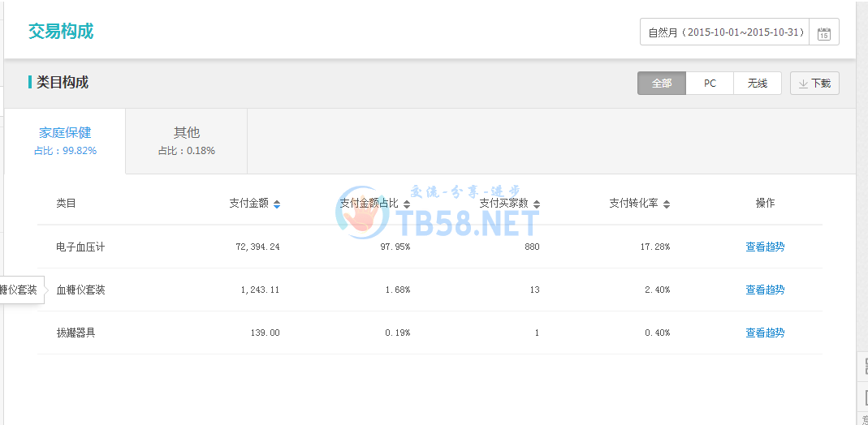This screenshot has height=425, width=868.
Task: Select the 家庭保健 category tab
Action: point(65,140)
